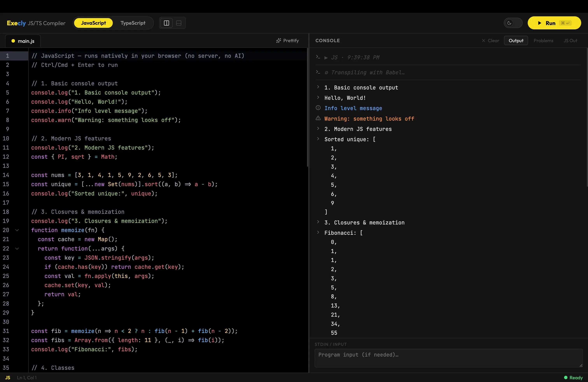This screenshot has height=382, width=588.
Task: Collapse return function fold arrow at line 22
Action: coord(17,249)
